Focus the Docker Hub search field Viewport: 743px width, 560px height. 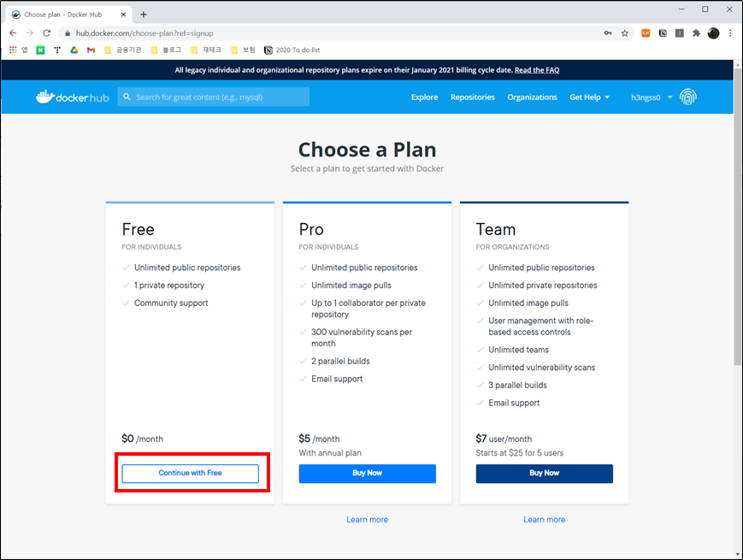(214, 97)
